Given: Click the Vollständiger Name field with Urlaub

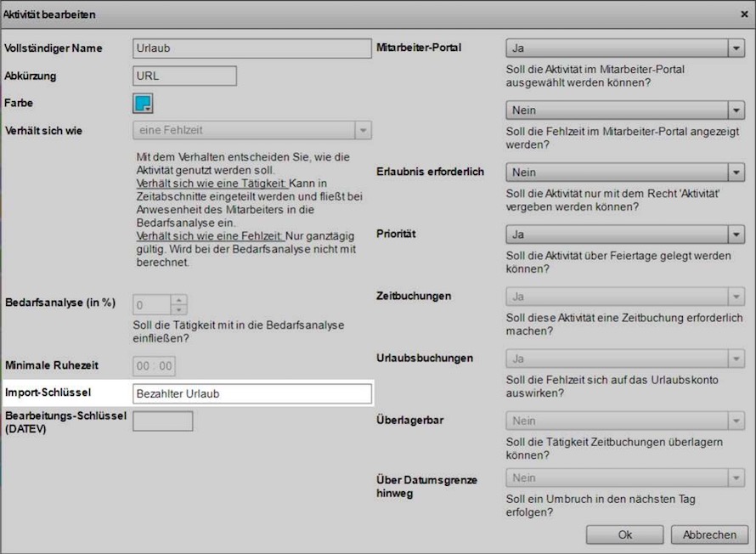Looking at the screenshot, I should [252, 48].
